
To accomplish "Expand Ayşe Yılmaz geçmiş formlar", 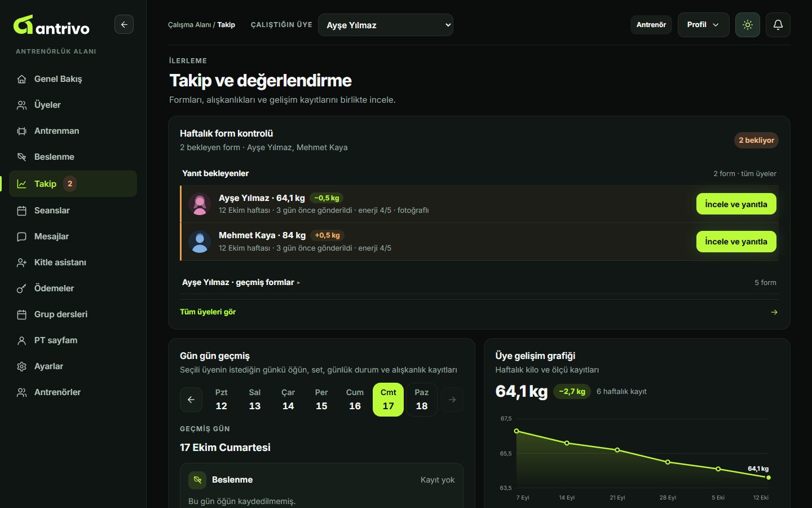I will click(x=479, y=282).
